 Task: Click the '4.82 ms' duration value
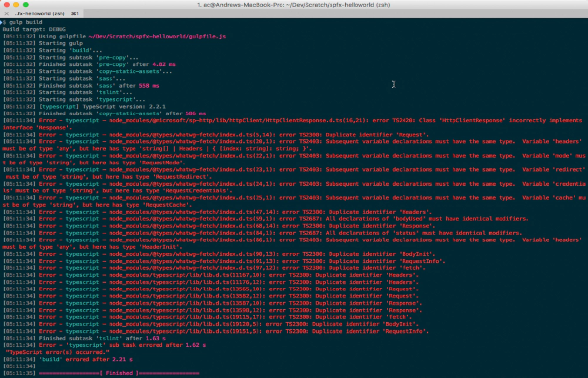pyautogui.click(x=164, y=64)
